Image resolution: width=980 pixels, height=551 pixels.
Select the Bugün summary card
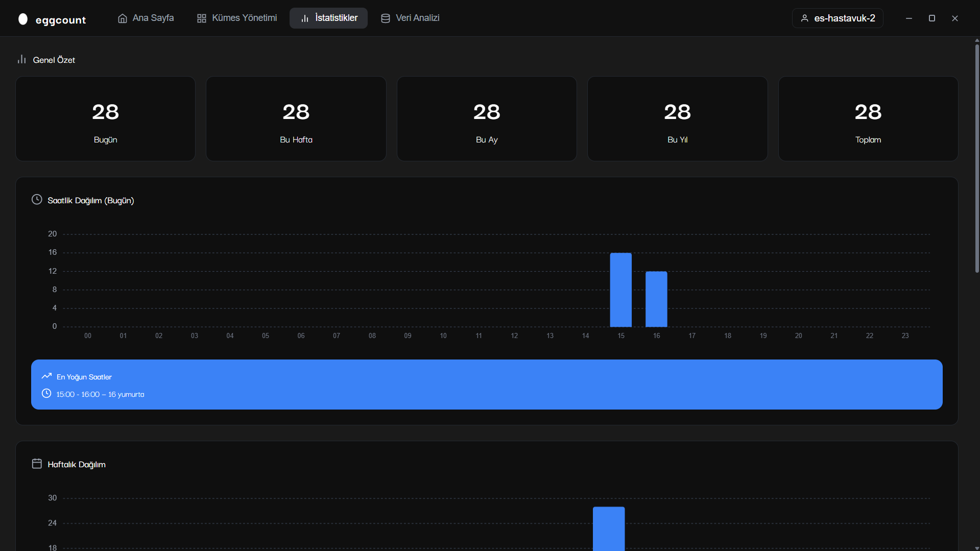point(105,119)
